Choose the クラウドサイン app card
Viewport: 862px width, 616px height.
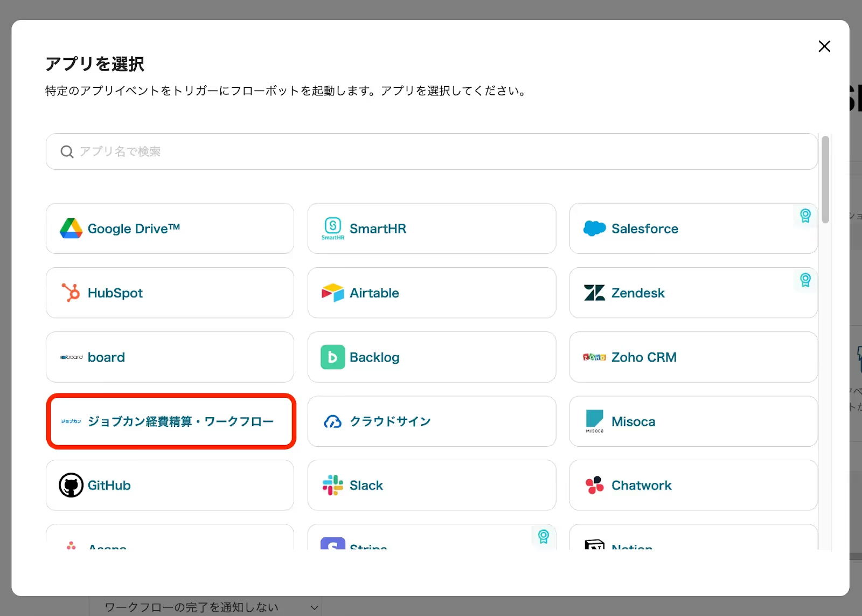[x=432, y=421]
